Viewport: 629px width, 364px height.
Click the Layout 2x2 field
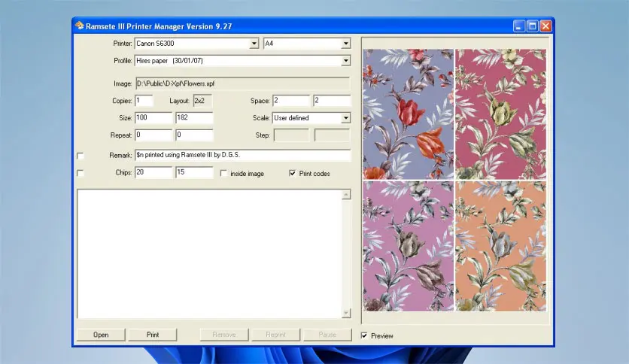(x=202, y=101)
